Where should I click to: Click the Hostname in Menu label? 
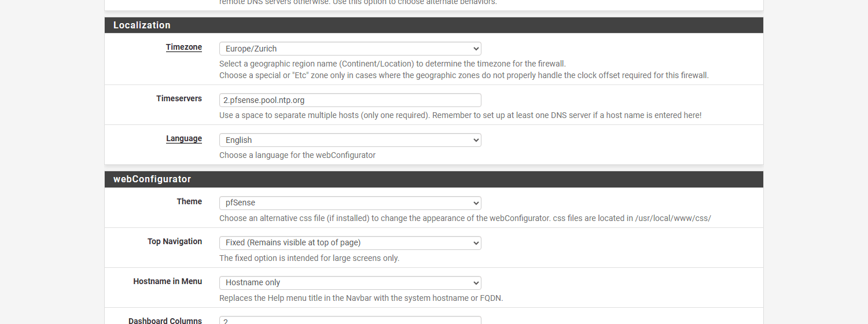tap(168, 281)
